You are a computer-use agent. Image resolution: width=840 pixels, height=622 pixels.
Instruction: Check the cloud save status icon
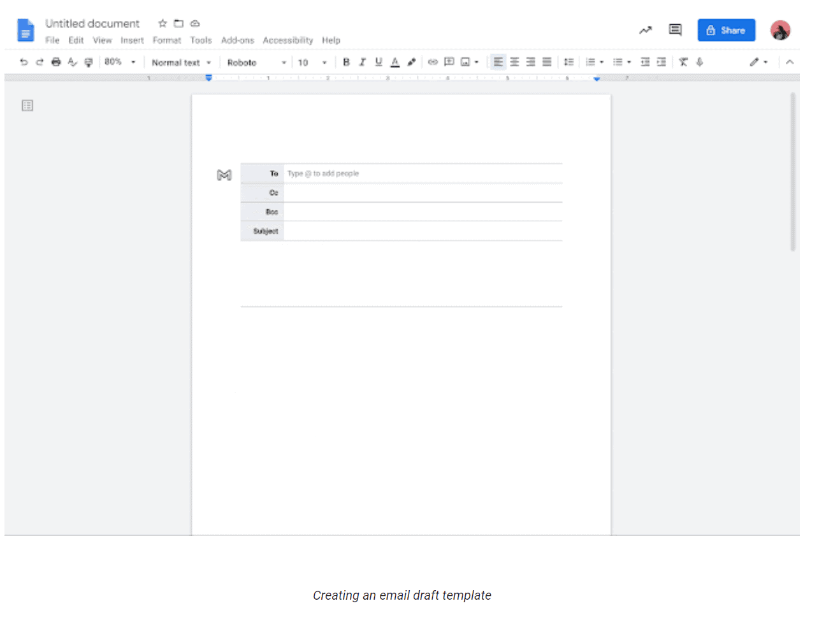click(196, 24)
